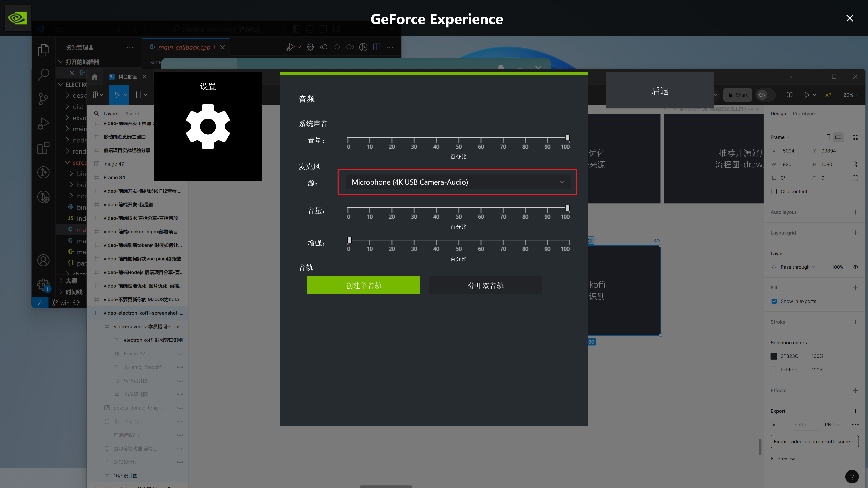Open VS Code Source Control icon
The height and width of the screenshot is (488, 868).
click(43, 99)
